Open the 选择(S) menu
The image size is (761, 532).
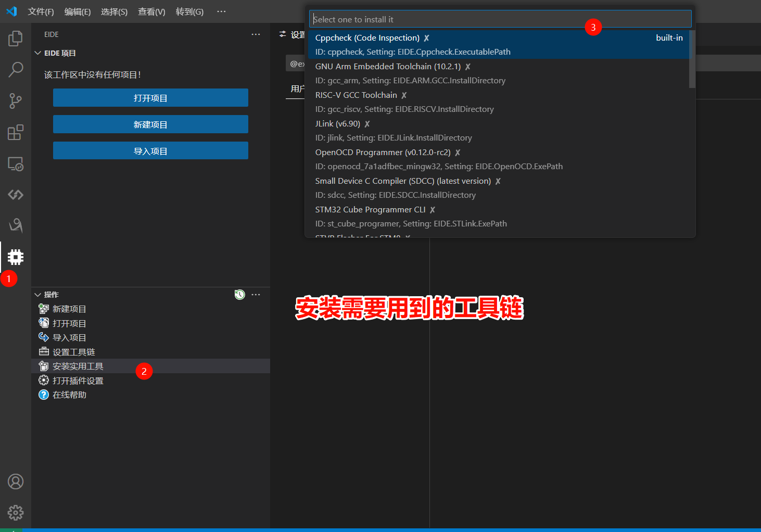tap(115, 11)
